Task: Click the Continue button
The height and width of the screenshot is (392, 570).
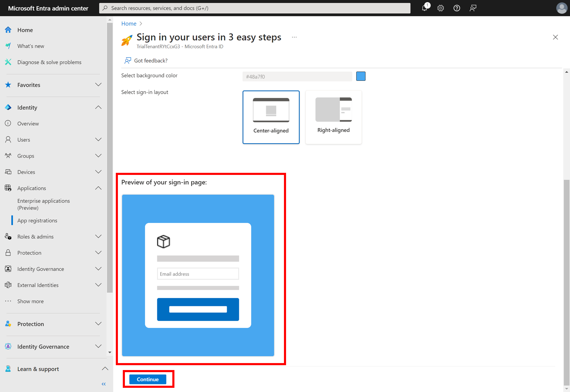Action: coord(148,379)
